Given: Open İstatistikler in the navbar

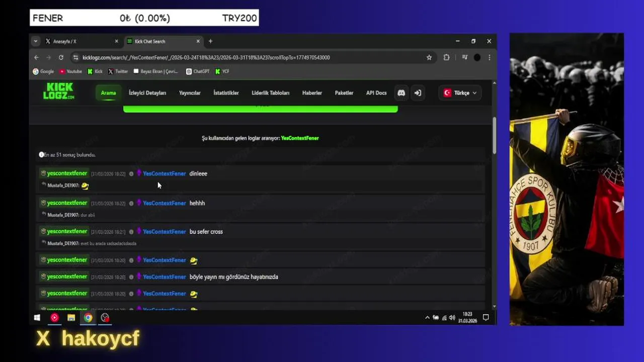Looking at the screenshot, I should pyautogui.click(x=226, y=93).
